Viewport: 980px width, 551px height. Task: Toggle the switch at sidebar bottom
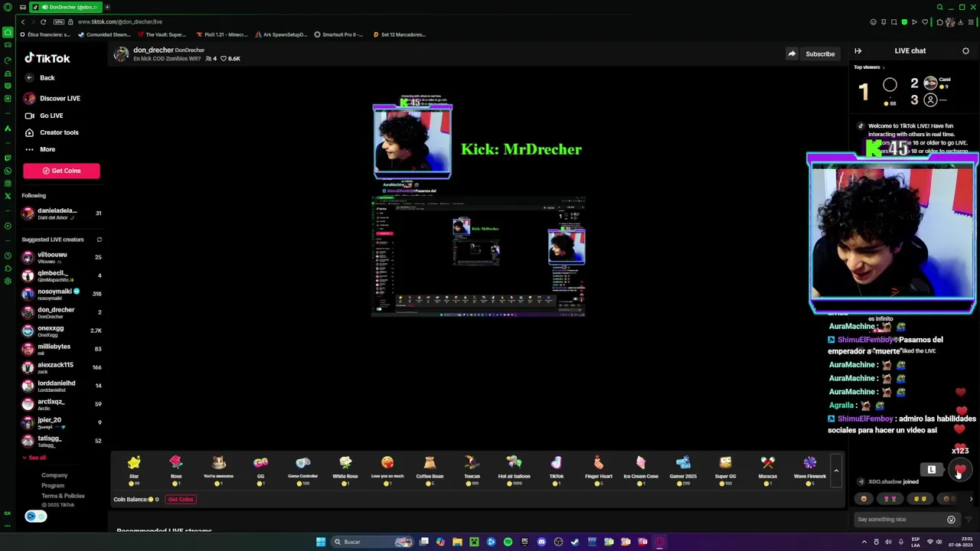pyautogui.click(x=35, y=517)
